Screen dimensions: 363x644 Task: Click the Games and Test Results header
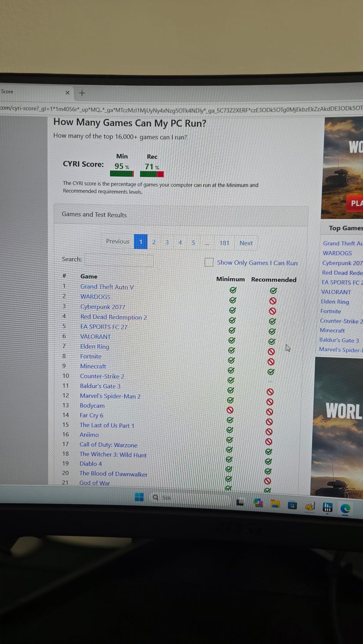181,215
